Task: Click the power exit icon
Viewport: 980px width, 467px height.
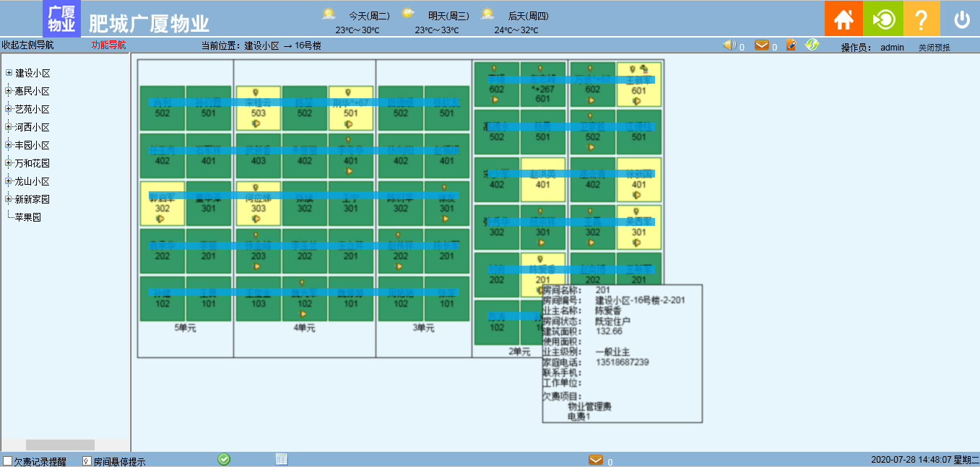Action: pos(961,19)
